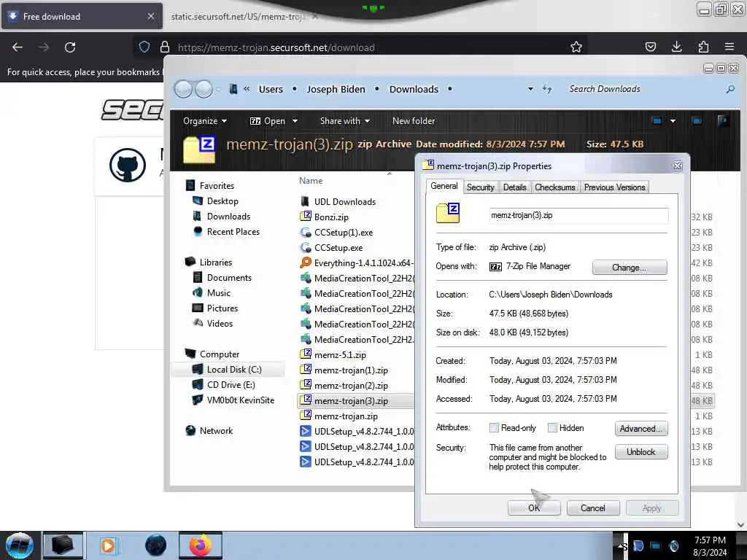Bookmark this page with the star icon
This screenshot has width=747, height=560.
[x=576, y=47]
